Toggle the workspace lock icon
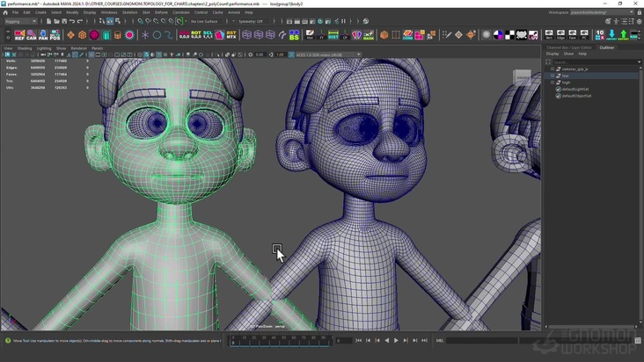Viewport: 644px width, 362px height. 639,12
